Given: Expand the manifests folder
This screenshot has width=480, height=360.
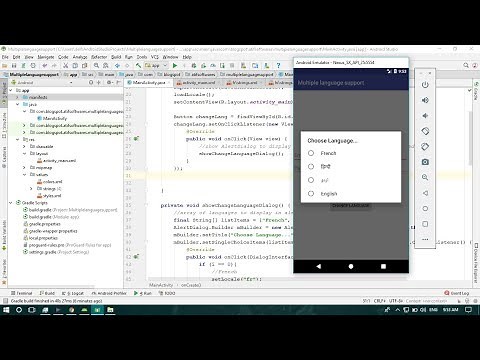Looking at the screenshot, I should coord(17,97).
